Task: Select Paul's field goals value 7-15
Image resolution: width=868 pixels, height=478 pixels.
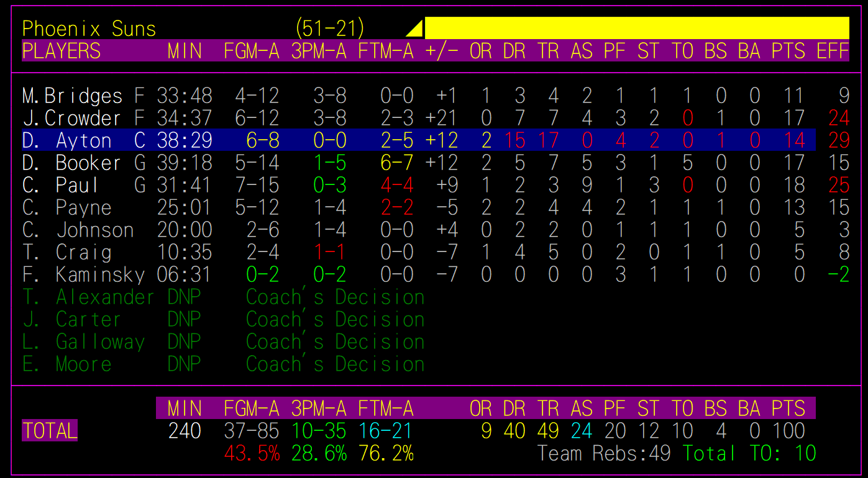Action: (257, 185)
